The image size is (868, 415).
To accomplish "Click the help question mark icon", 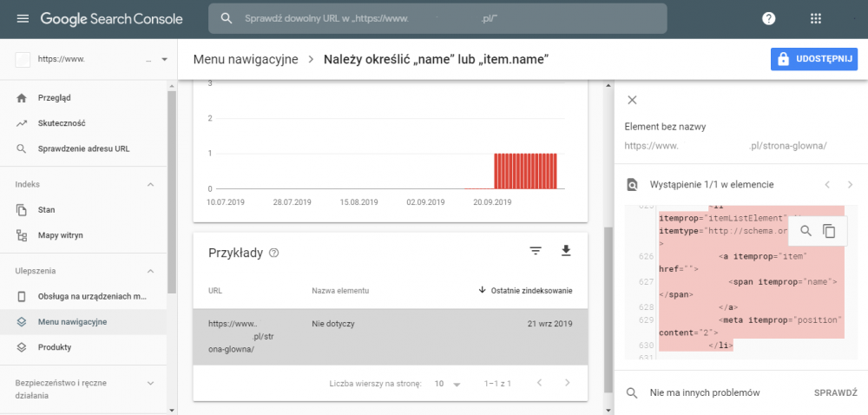I will (768, 18).
